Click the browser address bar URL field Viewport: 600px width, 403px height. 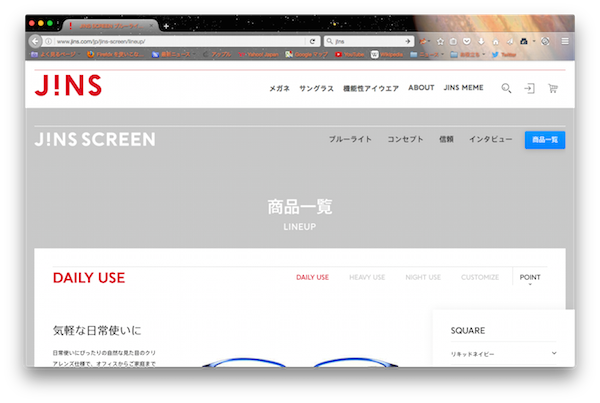pos(180,41)
